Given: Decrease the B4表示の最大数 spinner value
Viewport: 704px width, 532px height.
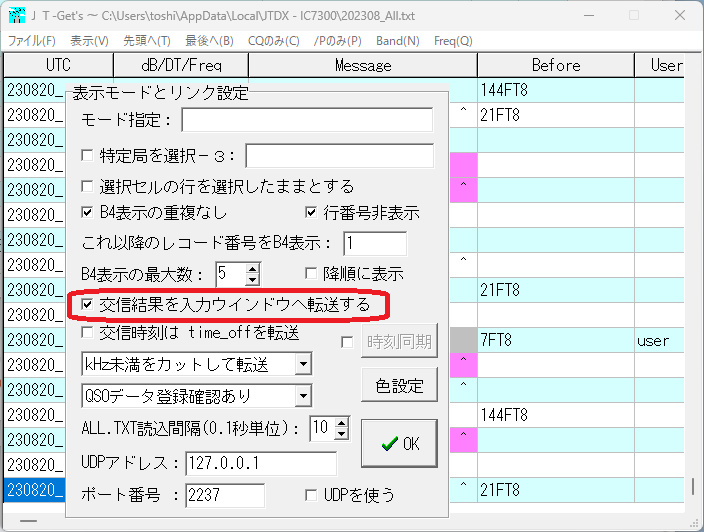Looking at the screenshot, I should coord(253,280).
